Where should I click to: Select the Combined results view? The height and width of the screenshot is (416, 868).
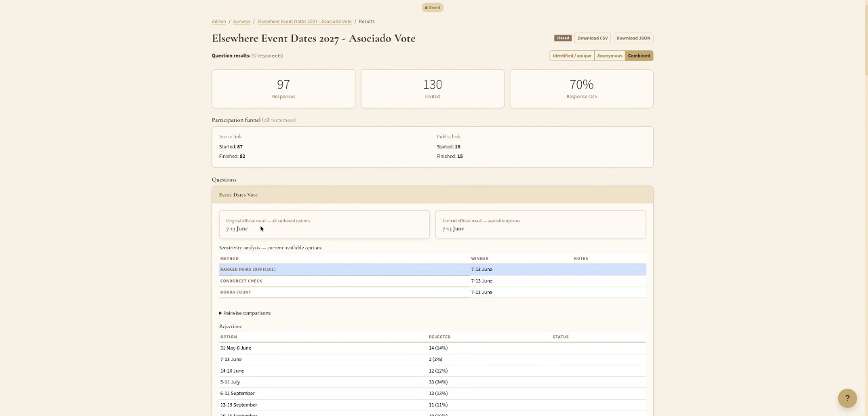(639, 56)
